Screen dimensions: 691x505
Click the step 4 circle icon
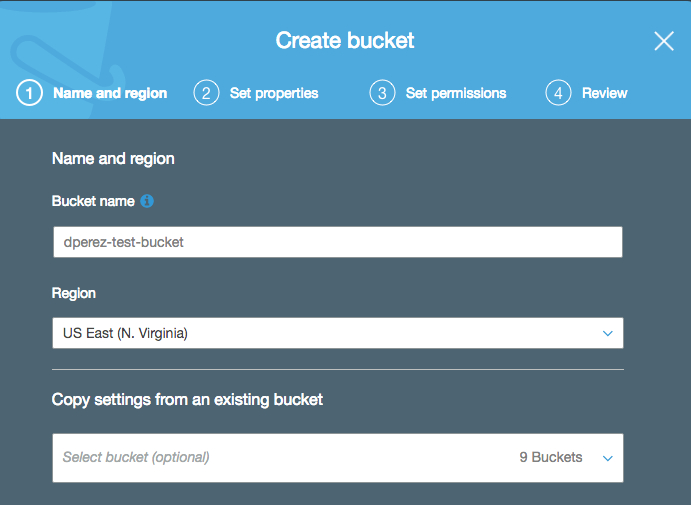click(x=558, y=93)
